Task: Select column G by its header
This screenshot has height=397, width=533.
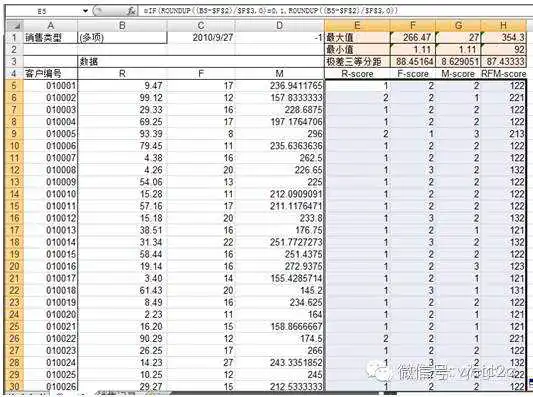Action: [458, 25]
